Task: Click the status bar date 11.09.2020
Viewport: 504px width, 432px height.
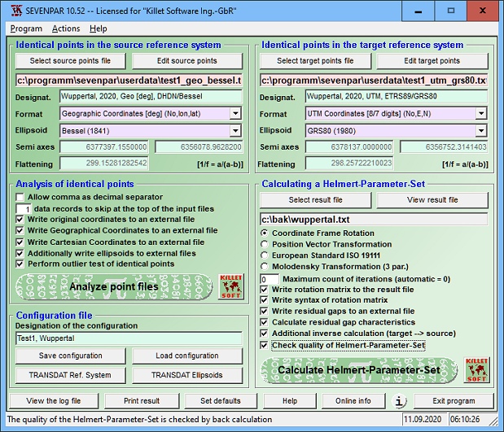Action: (424, 420)
